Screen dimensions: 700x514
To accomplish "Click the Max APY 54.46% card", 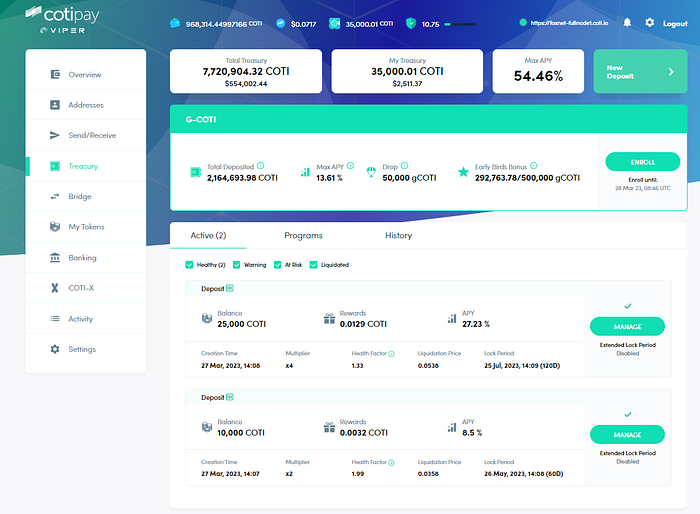I will (538, 71).
